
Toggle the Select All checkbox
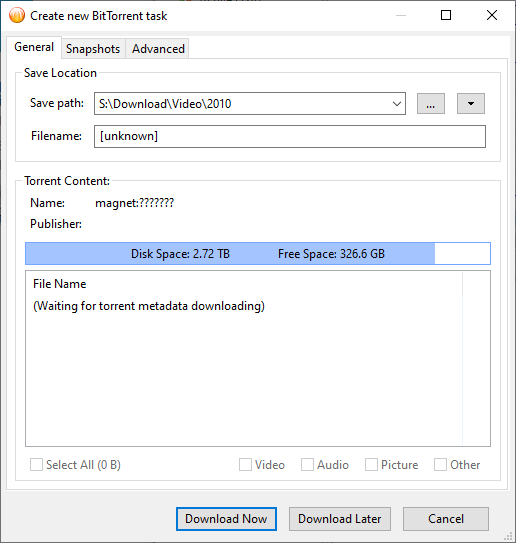36,465
